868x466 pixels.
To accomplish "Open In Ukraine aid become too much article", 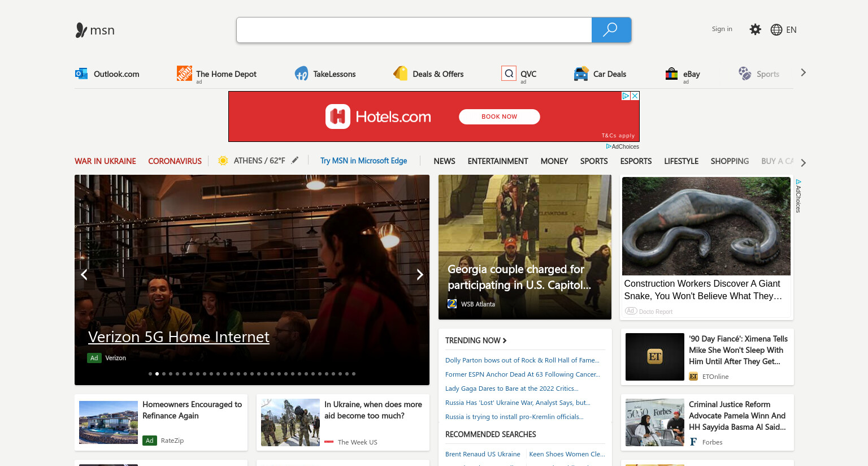I will [373, 410].
